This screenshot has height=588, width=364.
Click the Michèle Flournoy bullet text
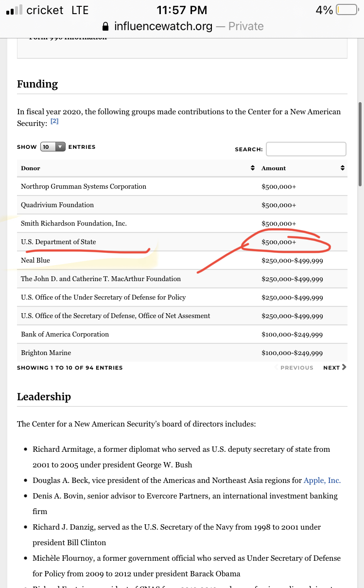pyautogui.click(x=187, y=566)
